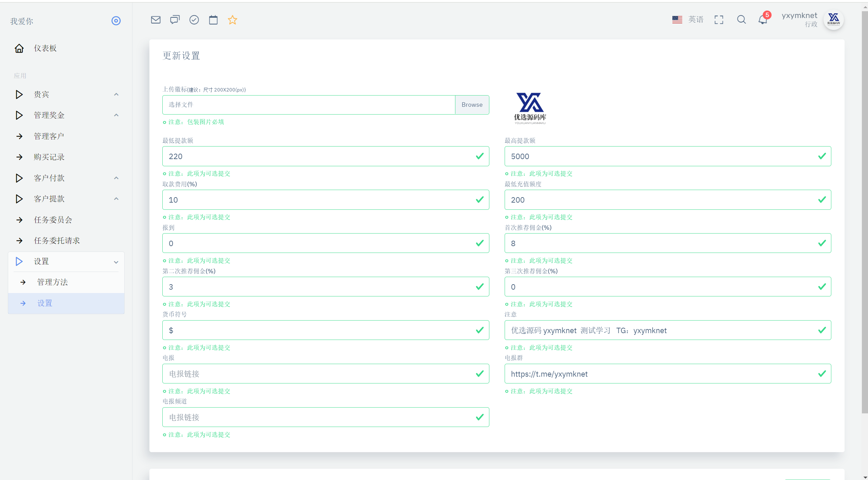Open the checkmark tasks icon

194,20
